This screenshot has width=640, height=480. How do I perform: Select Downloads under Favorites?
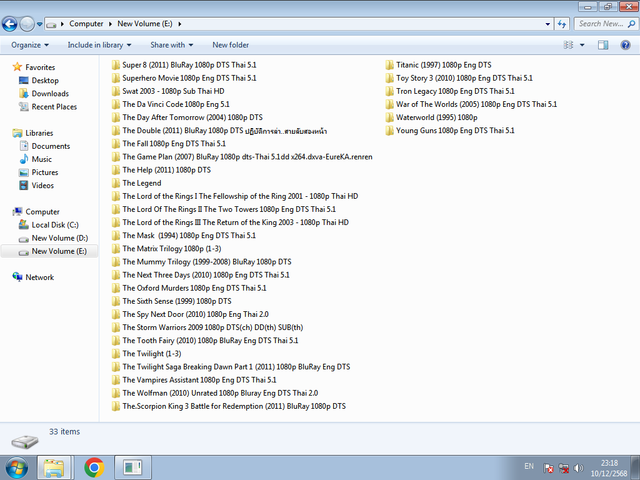click(50, 93)
